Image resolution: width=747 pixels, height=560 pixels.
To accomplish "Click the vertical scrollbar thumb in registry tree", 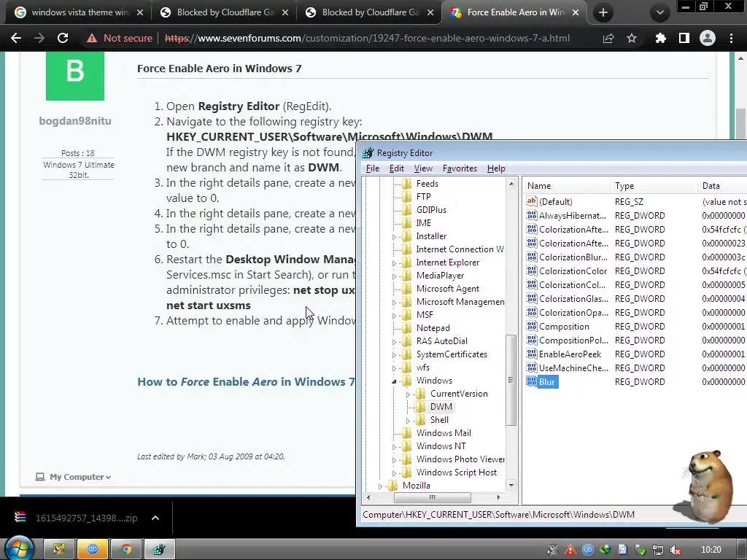I will point(511,379).
